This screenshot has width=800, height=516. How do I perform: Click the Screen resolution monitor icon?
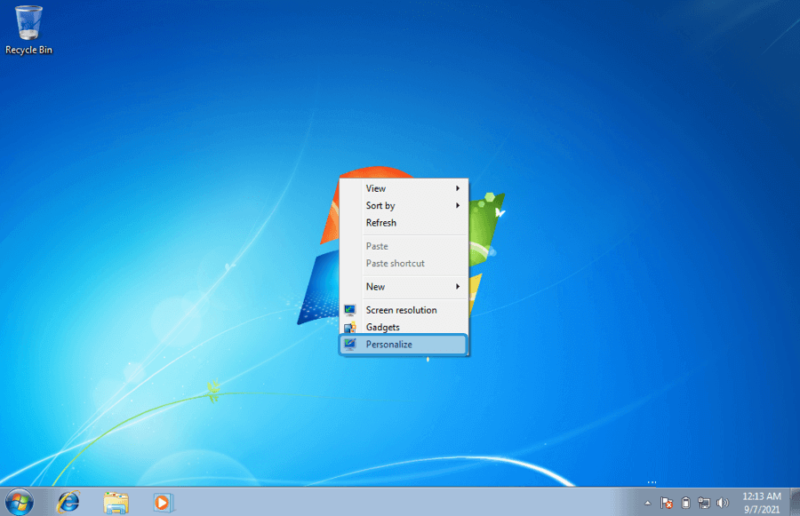click(349, 310)
